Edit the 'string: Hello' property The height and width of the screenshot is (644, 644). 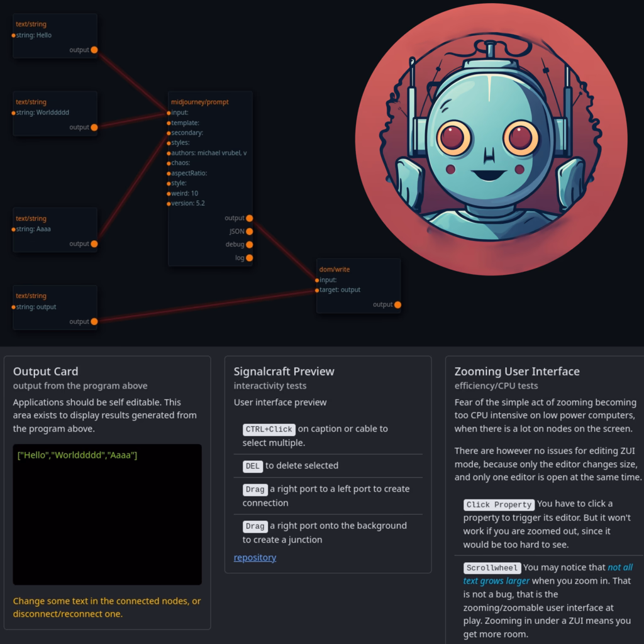(x=34, y=35)
